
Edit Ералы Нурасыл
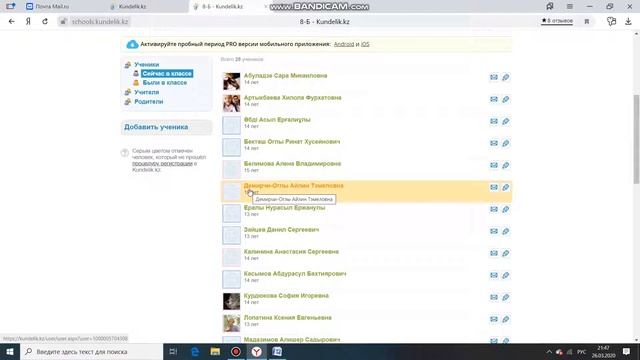point(505,209)
